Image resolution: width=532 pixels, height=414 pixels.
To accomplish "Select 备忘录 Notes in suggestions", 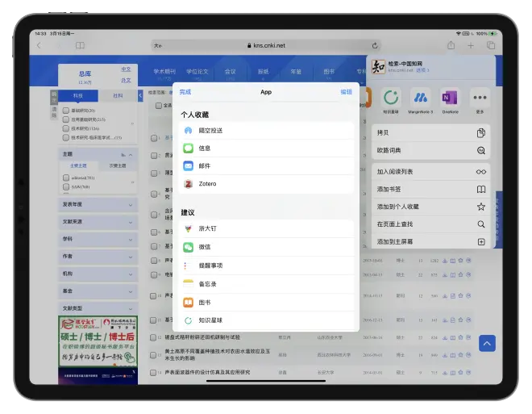I will coord(266,284).
